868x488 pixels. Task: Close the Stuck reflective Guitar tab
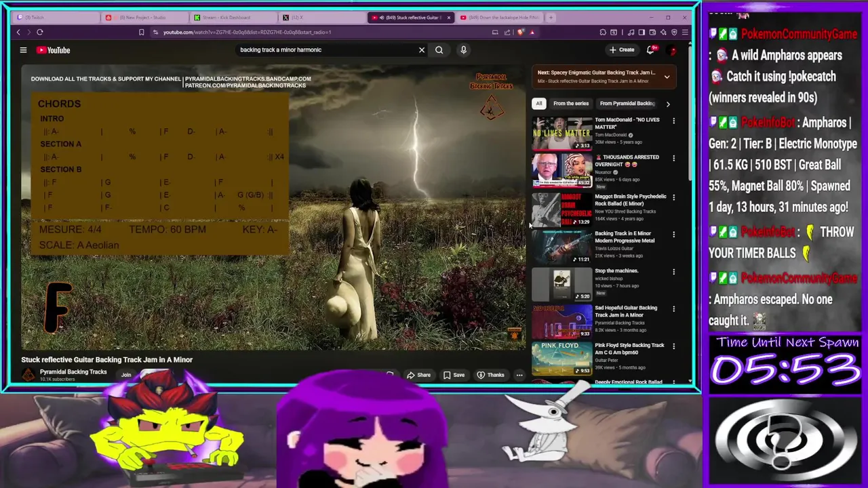448,17
